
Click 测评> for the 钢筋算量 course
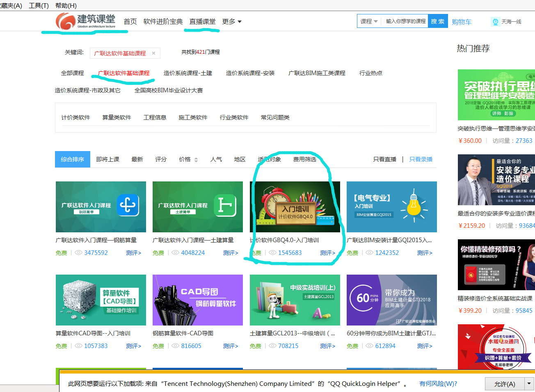(133, 253)
